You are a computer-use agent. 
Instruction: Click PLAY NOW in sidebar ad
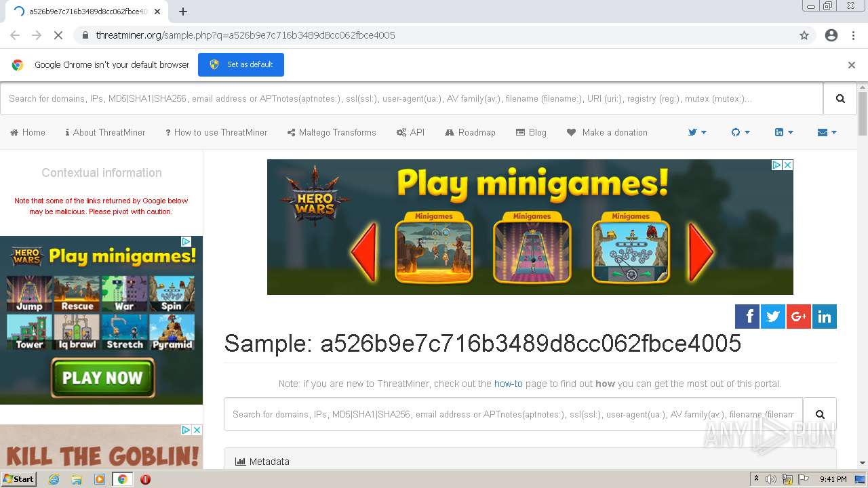[x=102, y=378]
